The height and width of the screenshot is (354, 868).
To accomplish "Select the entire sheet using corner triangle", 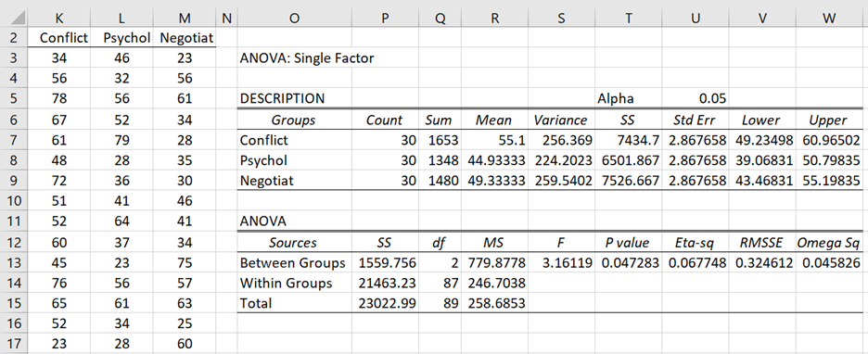I will 13,18.
